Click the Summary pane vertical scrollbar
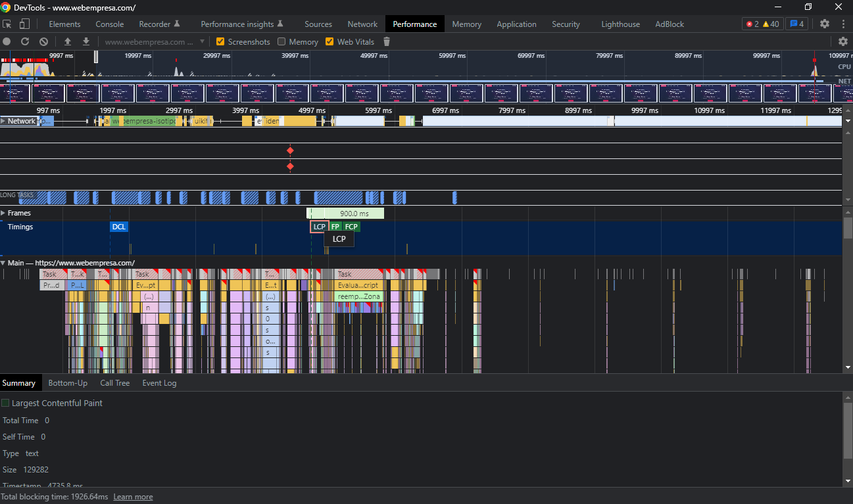The image size is (853, 504). pos(848,430)
